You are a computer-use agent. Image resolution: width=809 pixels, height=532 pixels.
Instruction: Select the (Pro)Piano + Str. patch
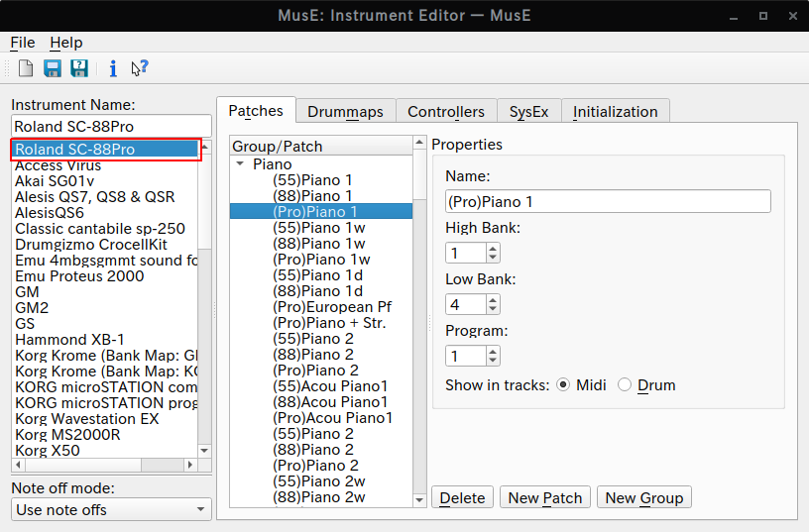click(x=321, y=323)
